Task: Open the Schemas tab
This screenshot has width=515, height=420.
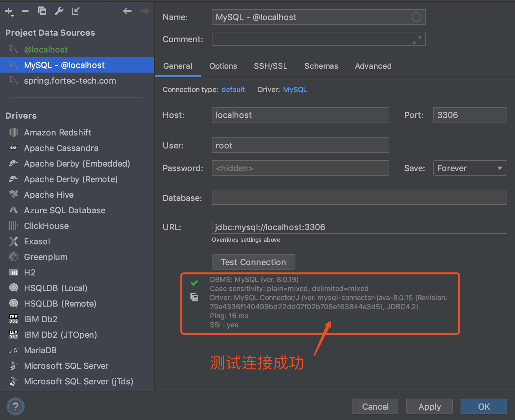Action: click(321, 66)
